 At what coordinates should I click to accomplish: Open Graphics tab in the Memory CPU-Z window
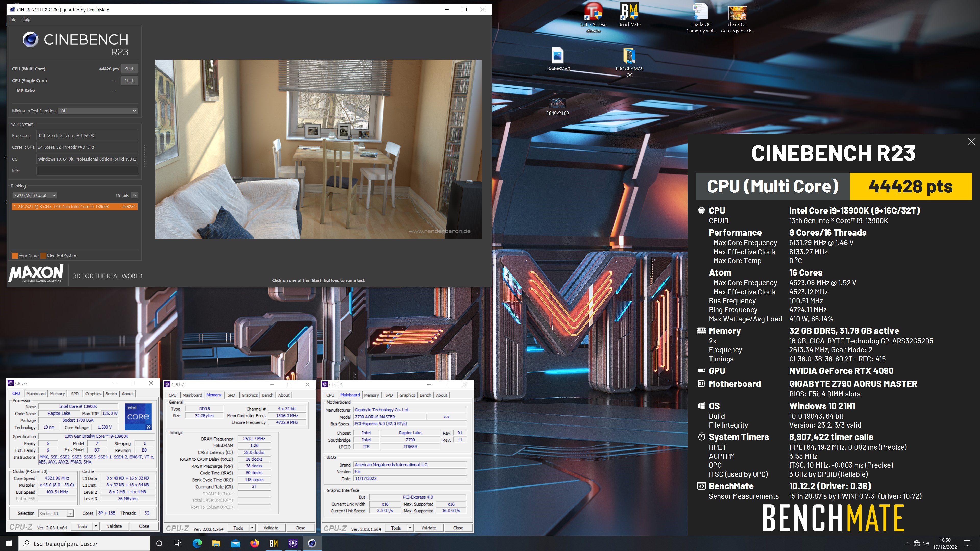point(250,395)
